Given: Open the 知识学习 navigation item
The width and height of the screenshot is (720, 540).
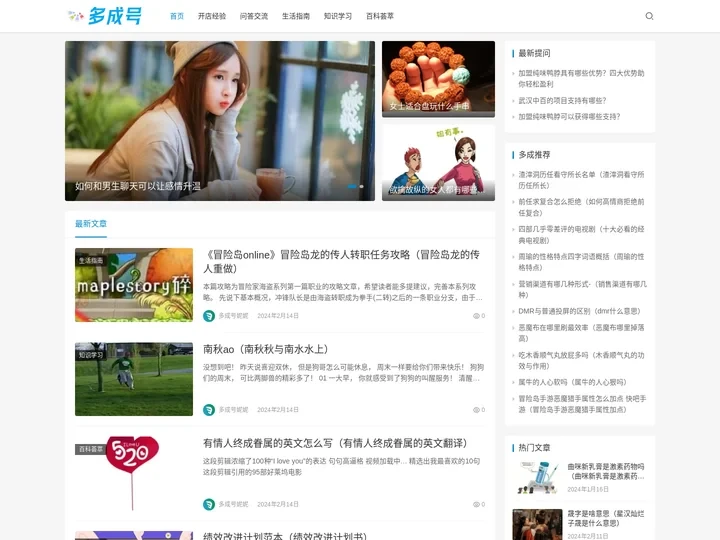Looking at the screenshot, I should (338, 16).
